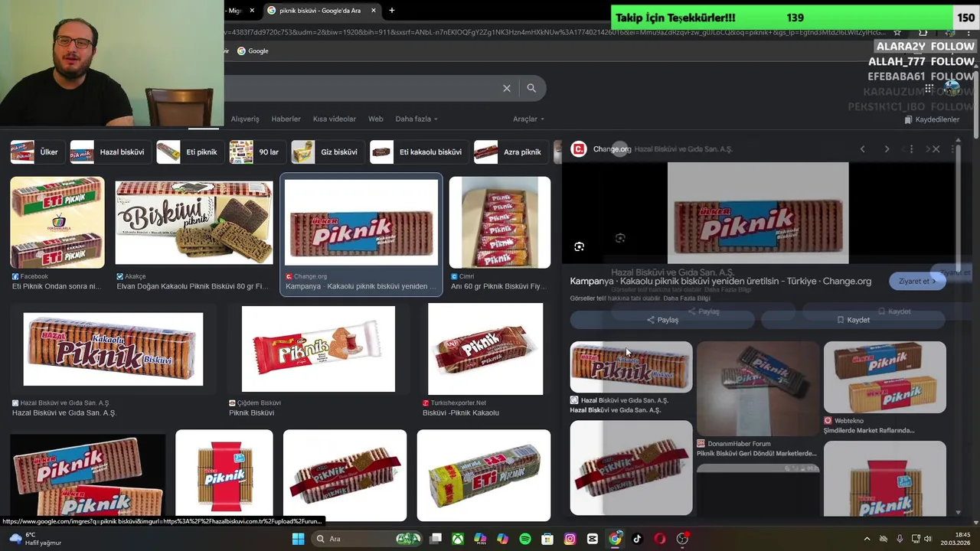Click the Change.org favicon in preview header
980x551 pixels.
coord(579,149)
